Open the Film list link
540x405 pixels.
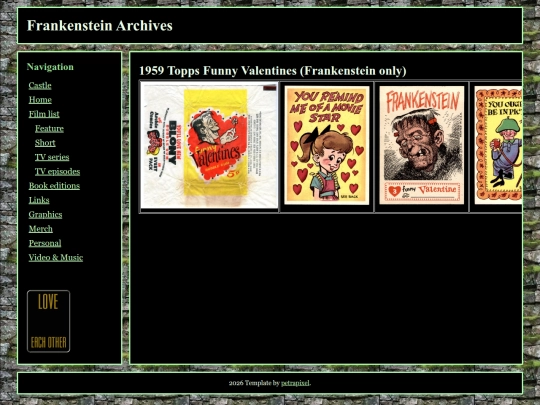click(44, 114)
